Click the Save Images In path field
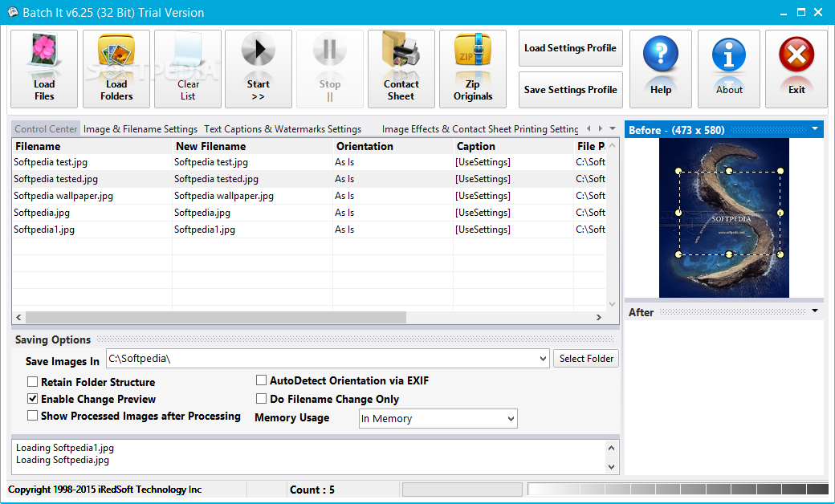Screen dimensions: 835x504 [x=322, y=359]
